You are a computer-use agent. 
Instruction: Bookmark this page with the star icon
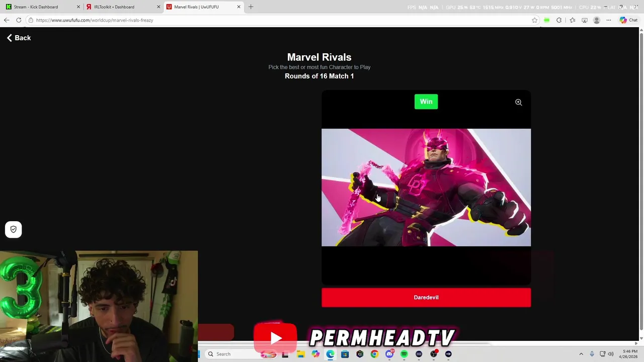coord(534,20)
